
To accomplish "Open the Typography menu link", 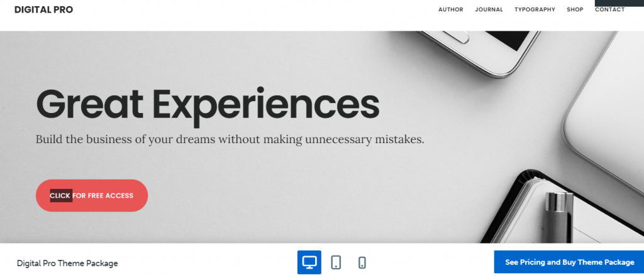I will click(x=535, y=9).
